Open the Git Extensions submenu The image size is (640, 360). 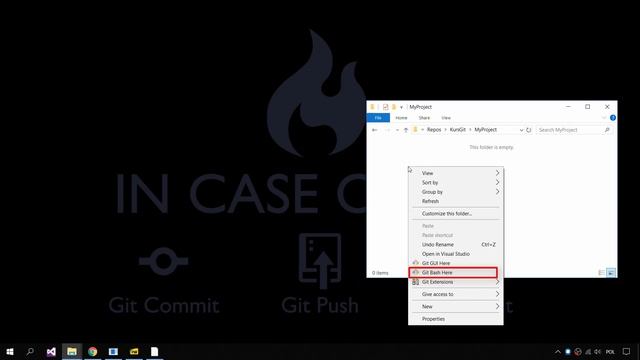pos(456,282)
